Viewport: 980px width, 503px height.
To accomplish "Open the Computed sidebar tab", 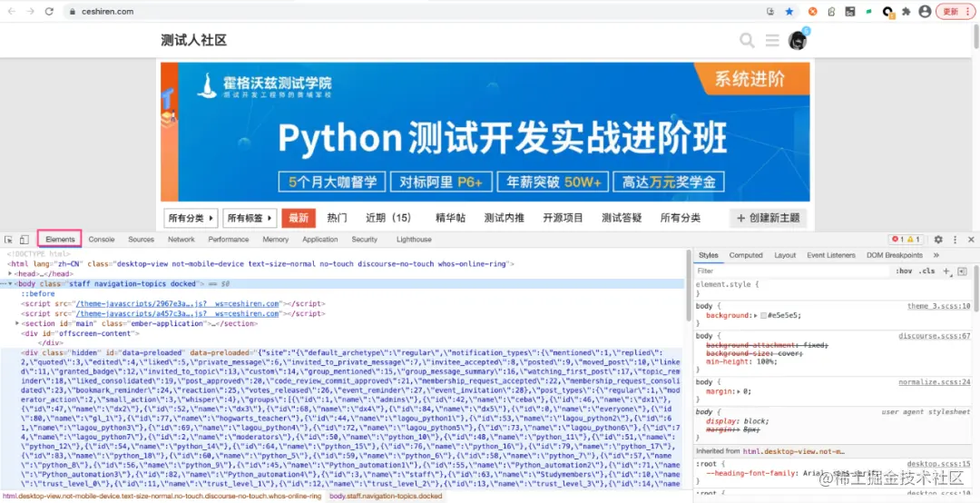I will pos(746,255).
